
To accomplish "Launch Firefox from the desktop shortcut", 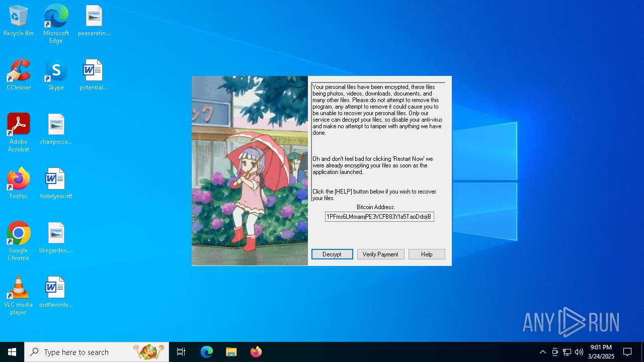I will tap(19, 184).
